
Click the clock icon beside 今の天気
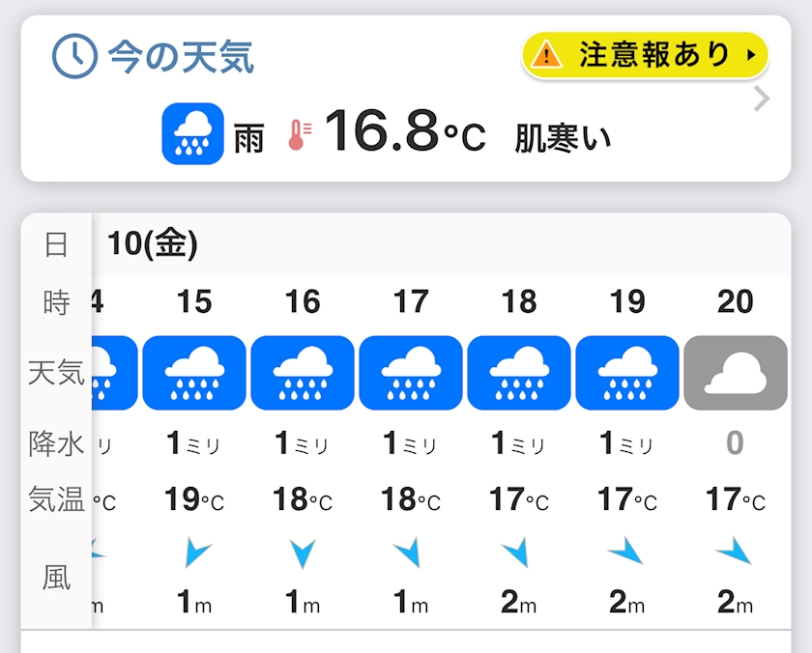coord(74,57)
